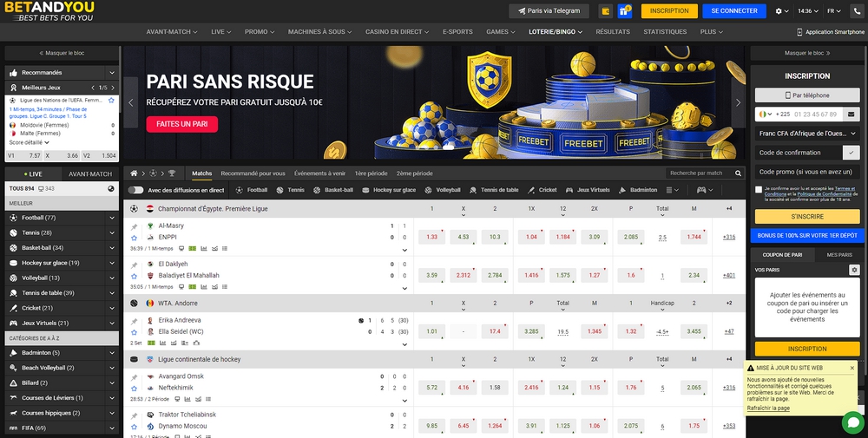Confirm code with the checkmark button

pos(852,153)
